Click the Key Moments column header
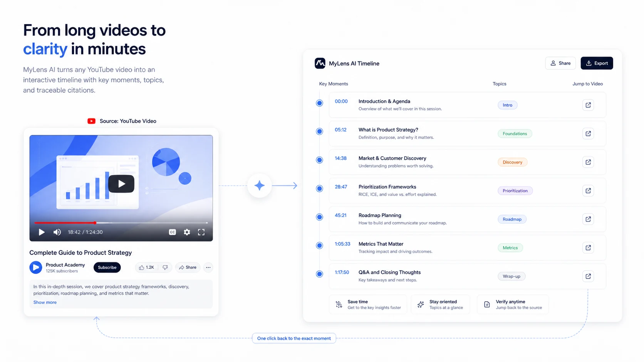644x362 pixels. click(334, 84)
